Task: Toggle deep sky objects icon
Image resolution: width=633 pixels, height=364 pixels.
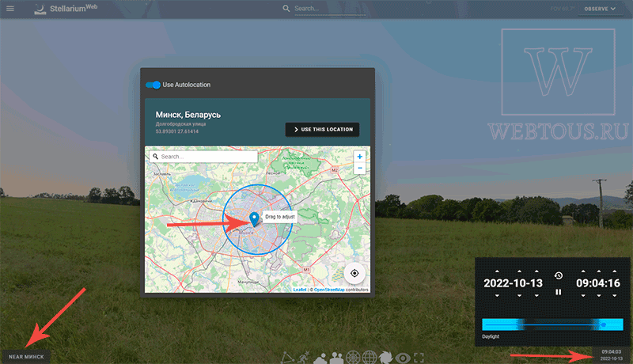Action: point(385,358)
